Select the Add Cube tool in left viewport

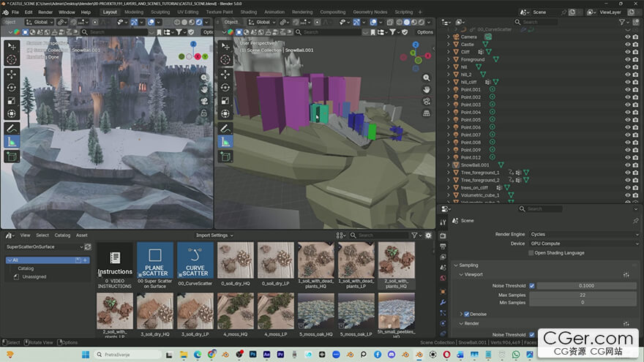(12, 156)
